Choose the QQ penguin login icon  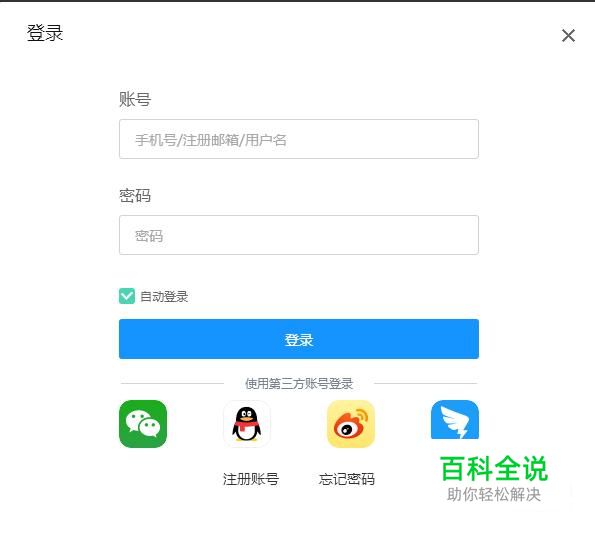click(247, 424)
